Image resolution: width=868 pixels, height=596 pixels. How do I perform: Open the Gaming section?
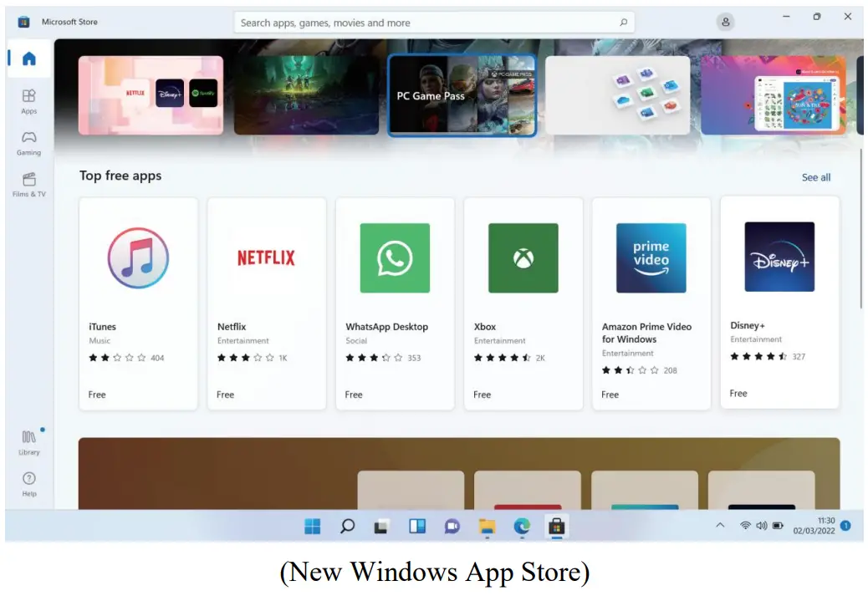[29, 142]
